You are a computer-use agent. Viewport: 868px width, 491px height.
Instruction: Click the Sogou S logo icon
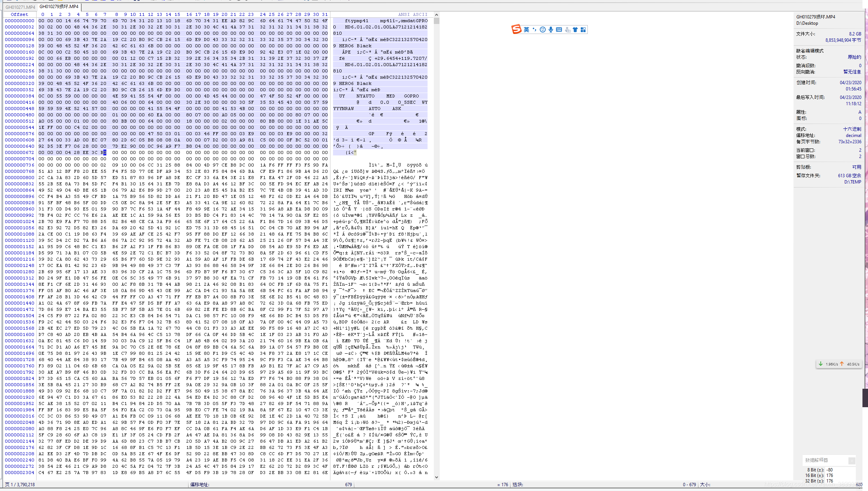[x=516, y=29]
